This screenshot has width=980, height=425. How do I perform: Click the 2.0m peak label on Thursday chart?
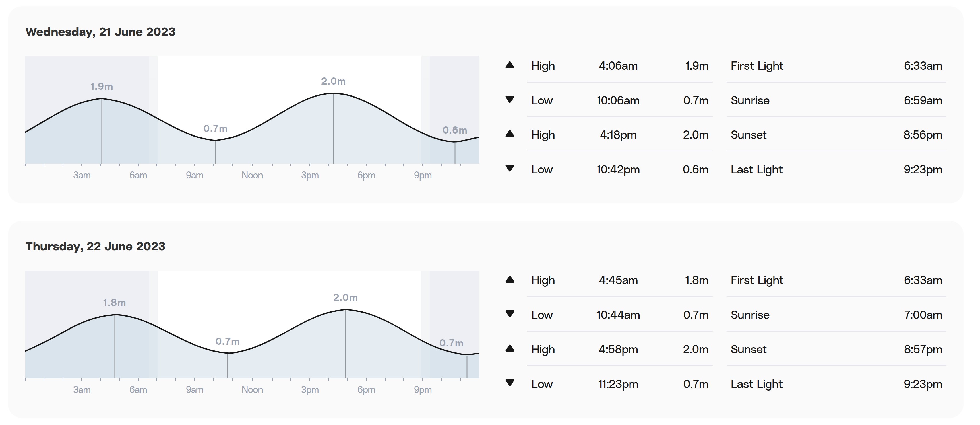[345, 297]
